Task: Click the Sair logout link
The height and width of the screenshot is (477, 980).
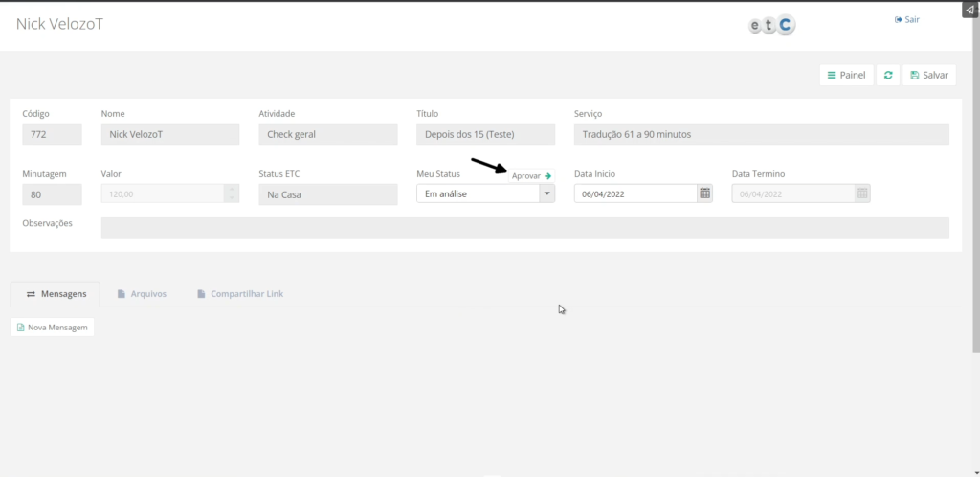Action: pyautogui.click(x=906, y=19)
